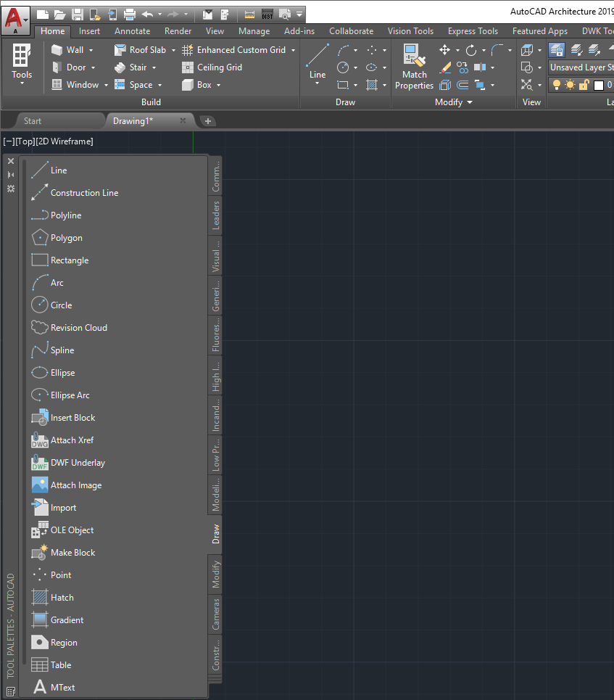Toggle the layer freeze sun icon

(x=570, y=85)
